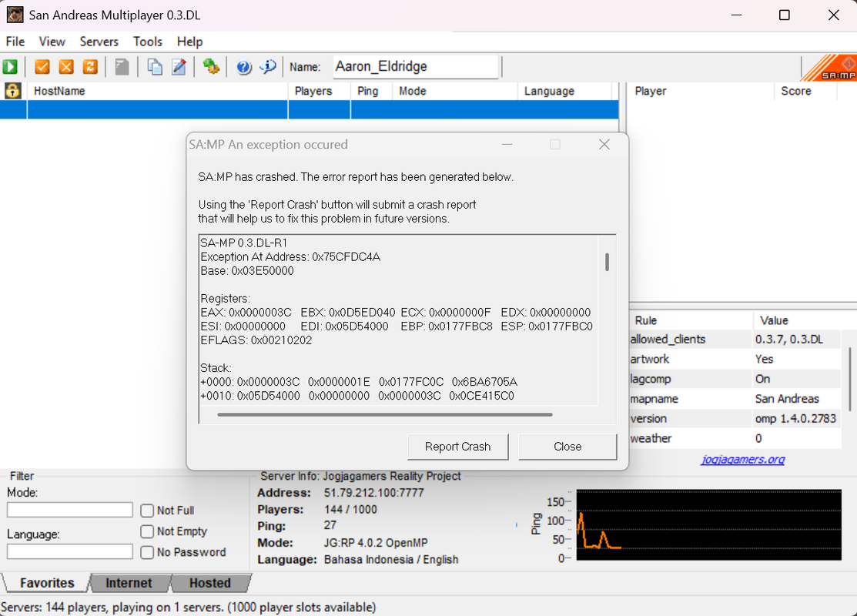
Task: Switch to the Internet tab
Action: point(129,583)
